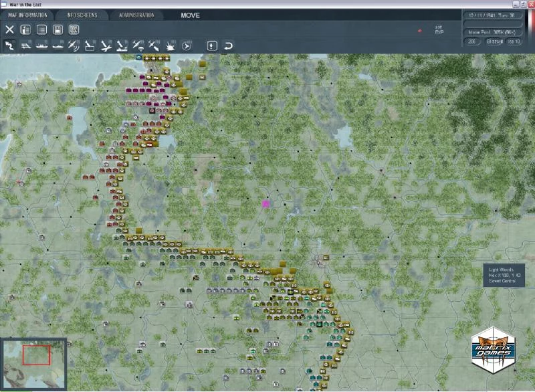535x392 pixels.
Task: Select the Move mode zigzag arrow icon
Action: (x=9, y=45)
